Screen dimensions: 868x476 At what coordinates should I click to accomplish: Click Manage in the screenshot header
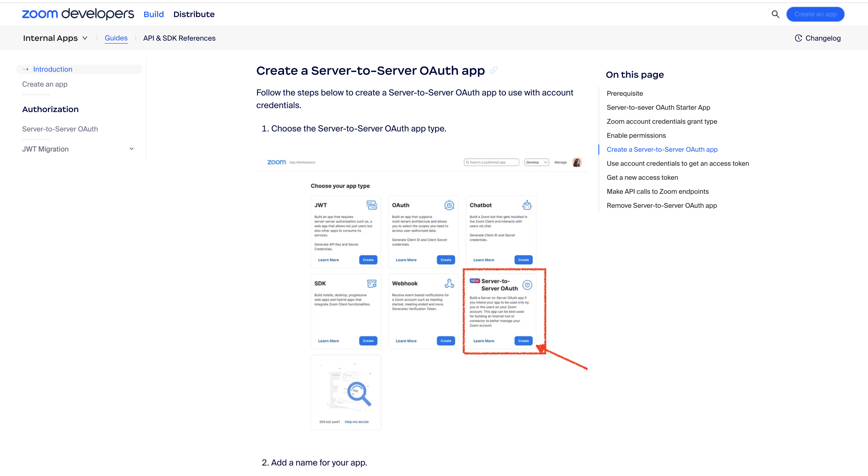click(560, 162)
